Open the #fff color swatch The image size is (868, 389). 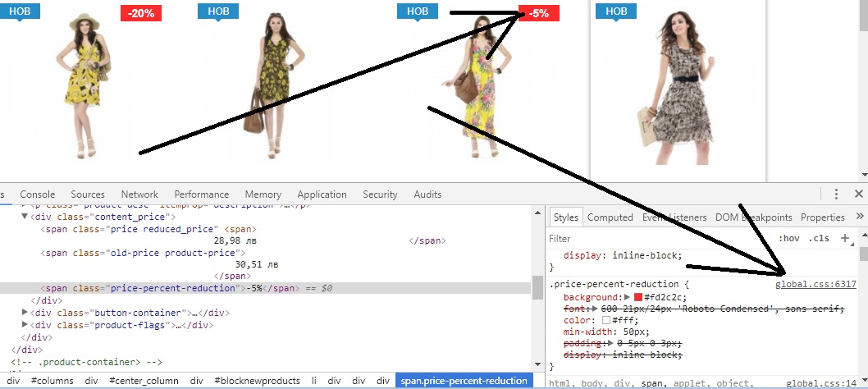click(605, 320)
